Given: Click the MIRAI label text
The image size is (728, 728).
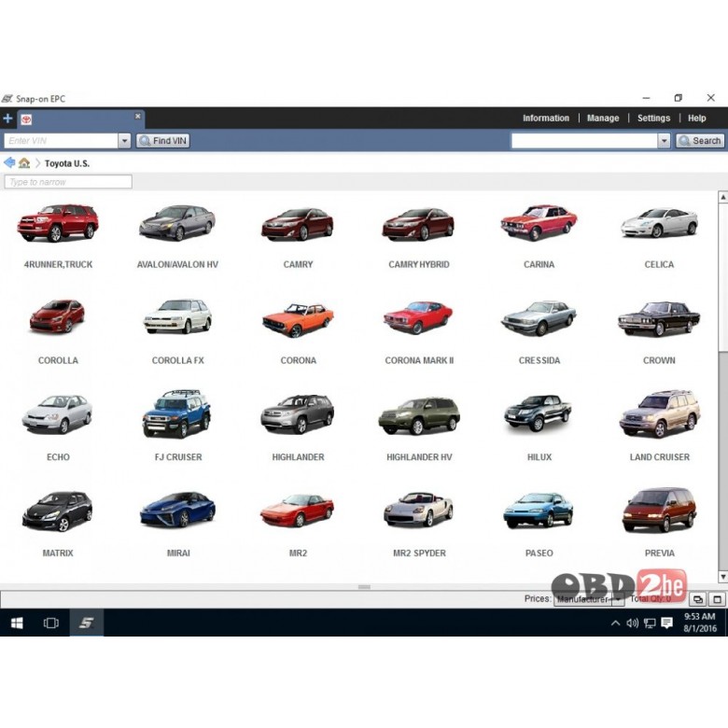Looking at the screenshot, I should coord(178,553).
